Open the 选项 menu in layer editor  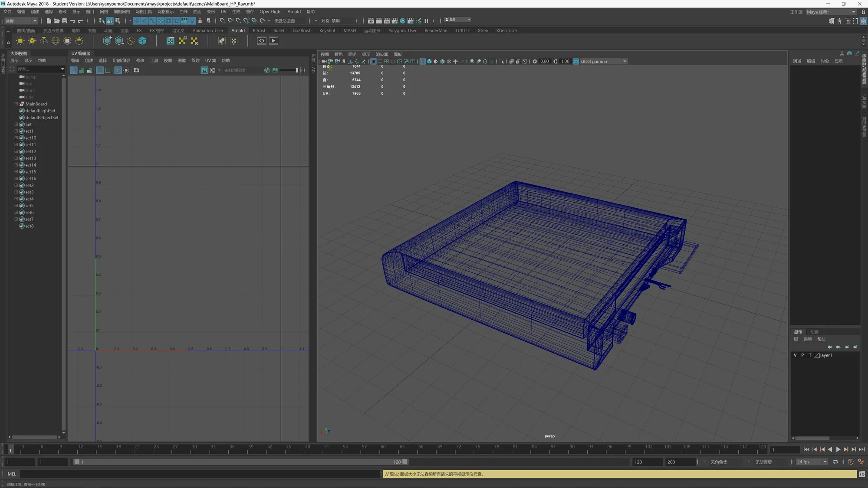pos(807,339)
